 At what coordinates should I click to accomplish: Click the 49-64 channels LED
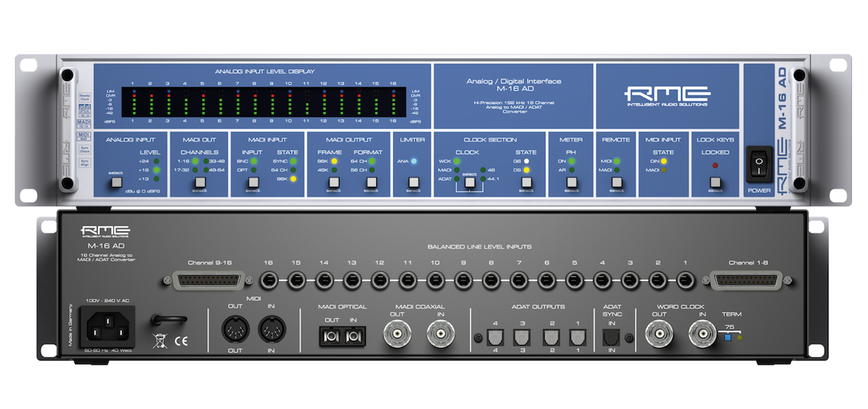pyautogui.click(x=206, y=170)
